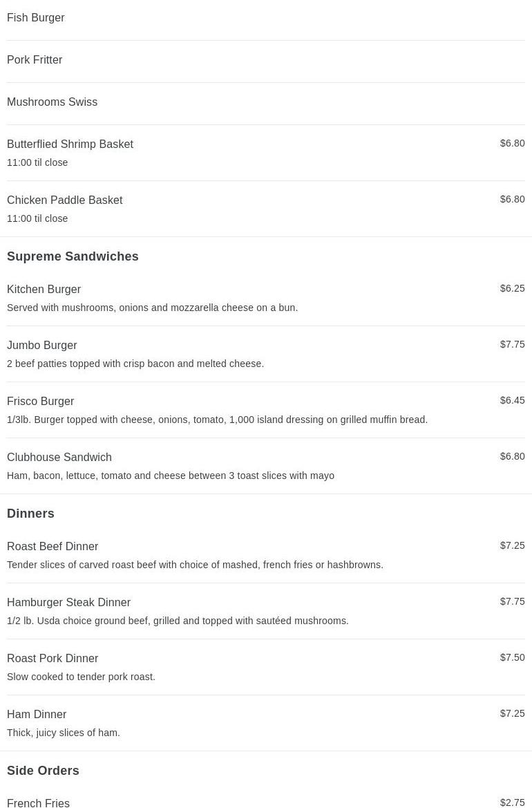Click the Mushrooms Swiss entry
The image size is (532, 808).
click(x=53, y=102)
